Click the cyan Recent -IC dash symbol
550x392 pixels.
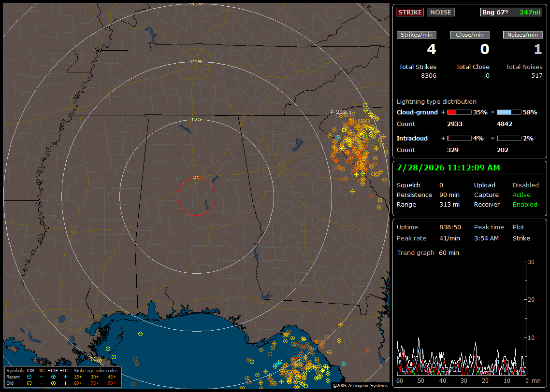[42, 377]
